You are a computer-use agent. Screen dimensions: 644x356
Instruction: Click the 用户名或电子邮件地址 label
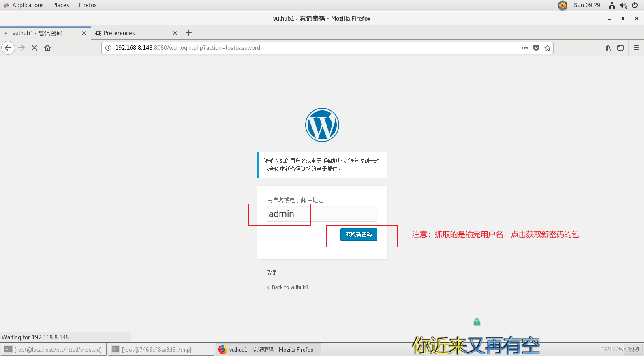(x=295, y=200)
